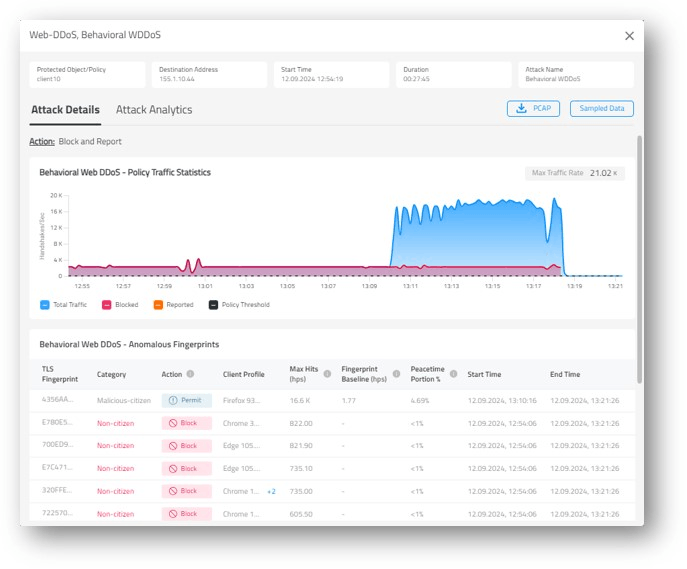Screen dimensions: 687x569
Task: Click Block badge in 700ED9 row
Action: click(x=187, y=446)
